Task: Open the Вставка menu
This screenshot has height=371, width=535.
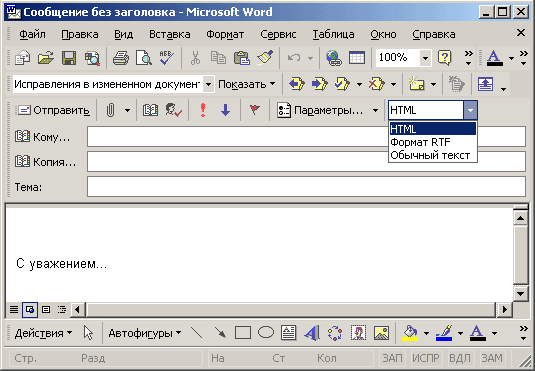Action: click(170, 34)
